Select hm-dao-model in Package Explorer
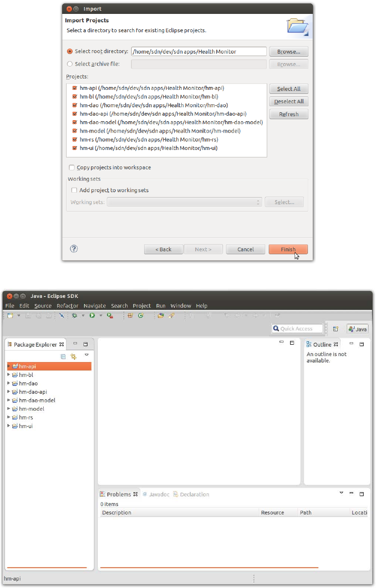 37,400
